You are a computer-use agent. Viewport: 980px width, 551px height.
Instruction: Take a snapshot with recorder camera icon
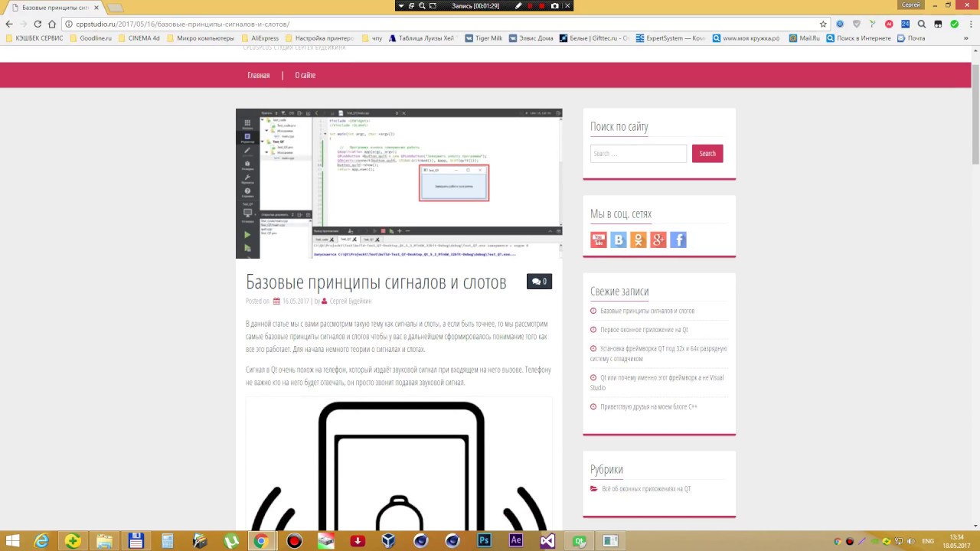[554, 5]
